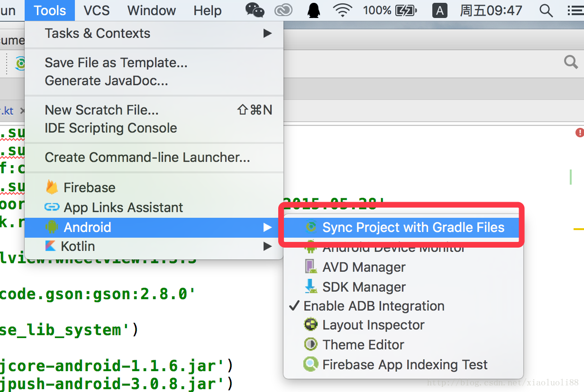Click the input source A icon
Viewport: 584px width, 392px height.
click(439, 10)
